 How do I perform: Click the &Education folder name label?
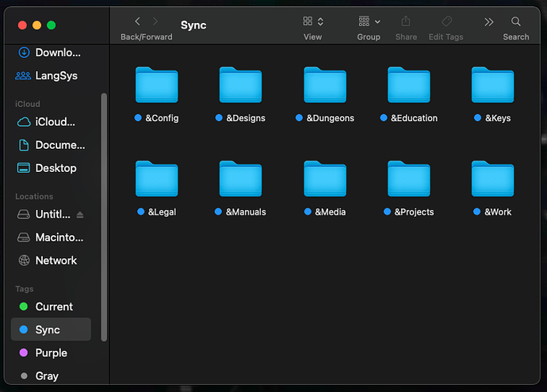tap(414, 118)
